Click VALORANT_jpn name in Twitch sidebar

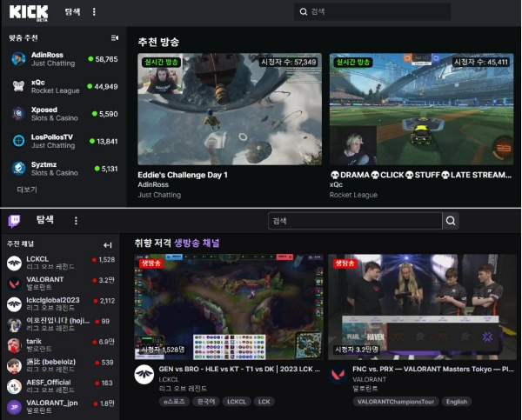pos(52,403)
